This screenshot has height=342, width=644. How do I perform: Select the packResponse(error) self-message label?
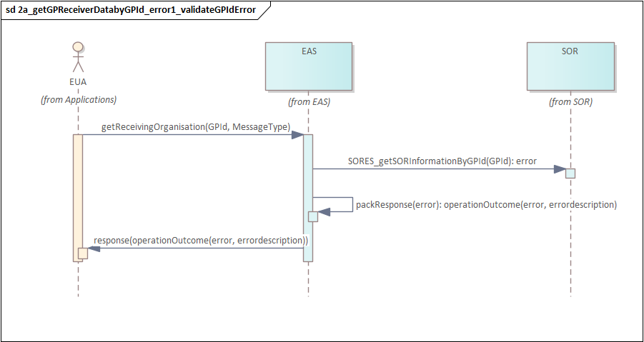click(x=487, y=204)
